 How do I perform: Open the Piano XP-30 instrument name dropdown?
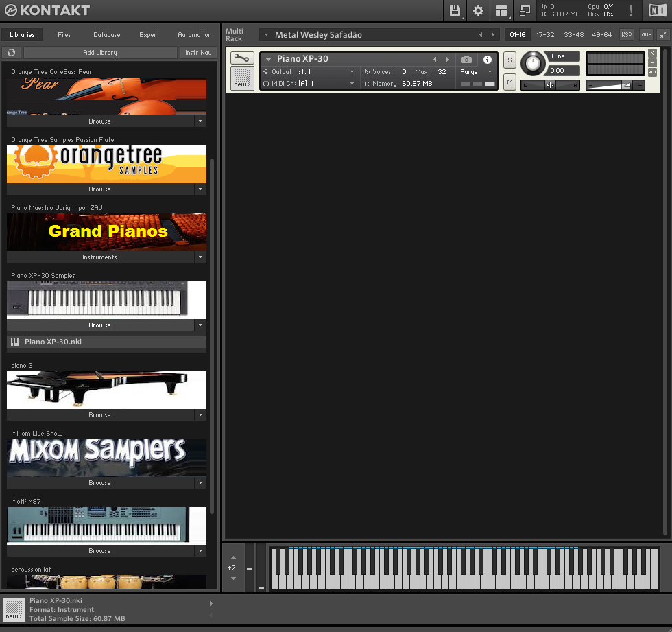pyautogui.click(x=269, y=59)
